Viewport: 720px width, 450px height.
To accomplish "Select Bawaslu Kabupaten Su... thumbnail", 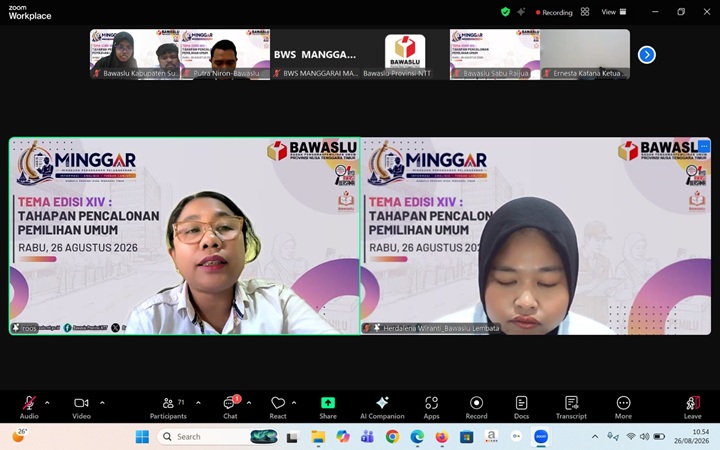I will (135, 54).
